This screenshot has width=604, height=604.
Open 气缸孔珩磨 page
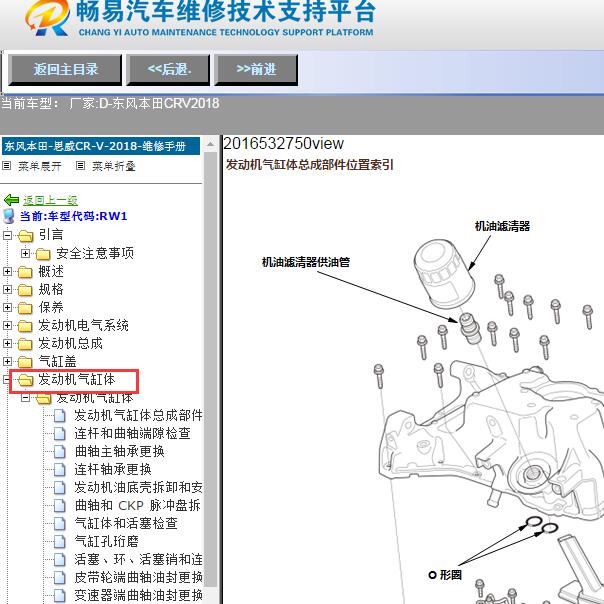pyautogui.click(x=106, y=541)
